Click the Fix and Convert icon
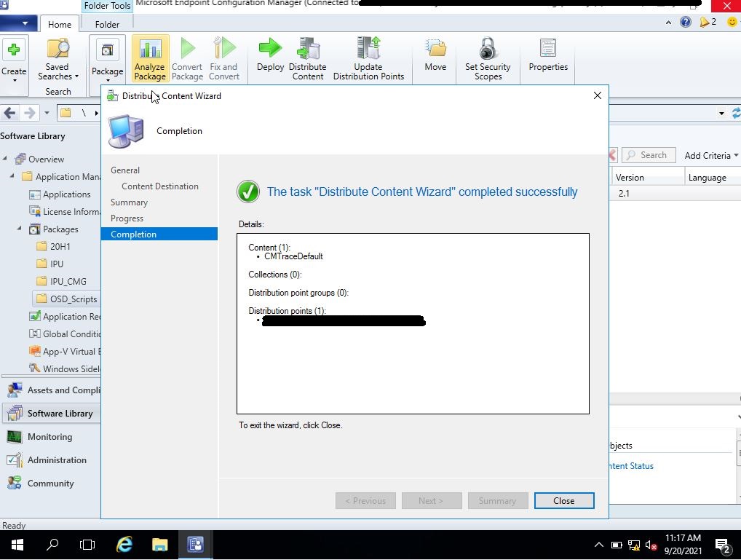The height and width of the screenshot is (560, 741). [x=223, y=57]
